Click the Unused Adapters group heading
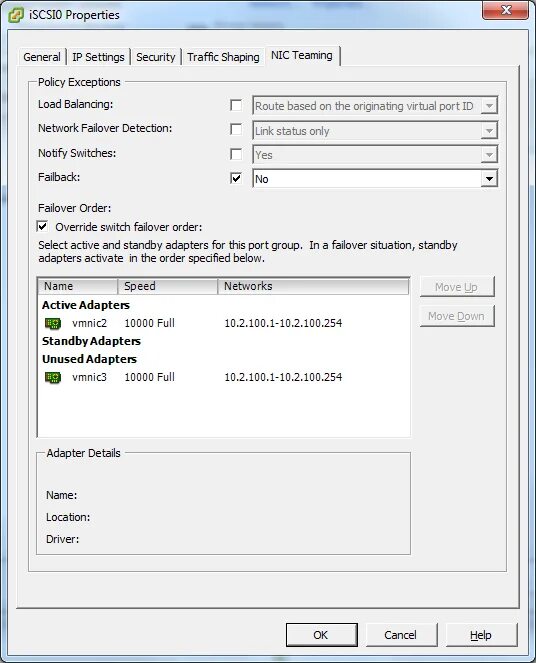The height and width of the screenshot is (663, 536). coord(89,359)
